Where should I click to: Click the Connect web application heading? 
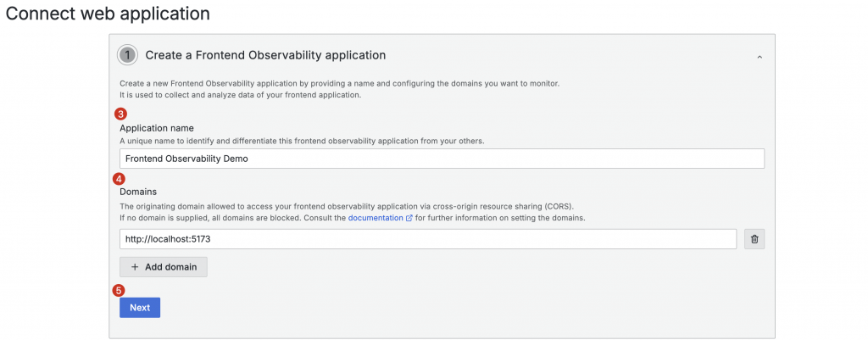(108, 14)
